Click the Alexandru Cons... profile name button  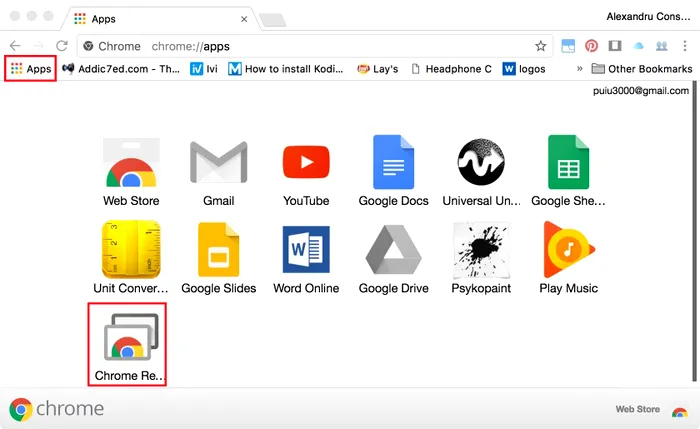648,17
